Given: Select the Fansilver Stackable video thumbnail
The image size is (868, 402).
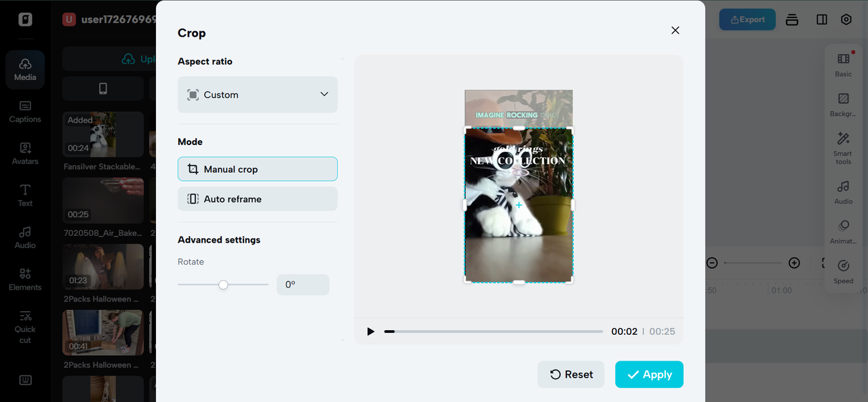Looking at the screenshot, I should [x=103, y=134].
